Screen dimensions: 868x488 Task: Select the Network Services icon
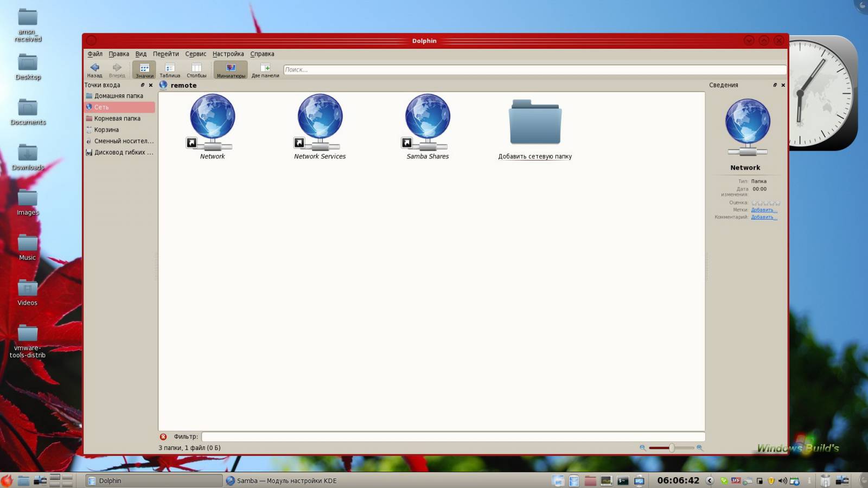[x=320, y=123]
